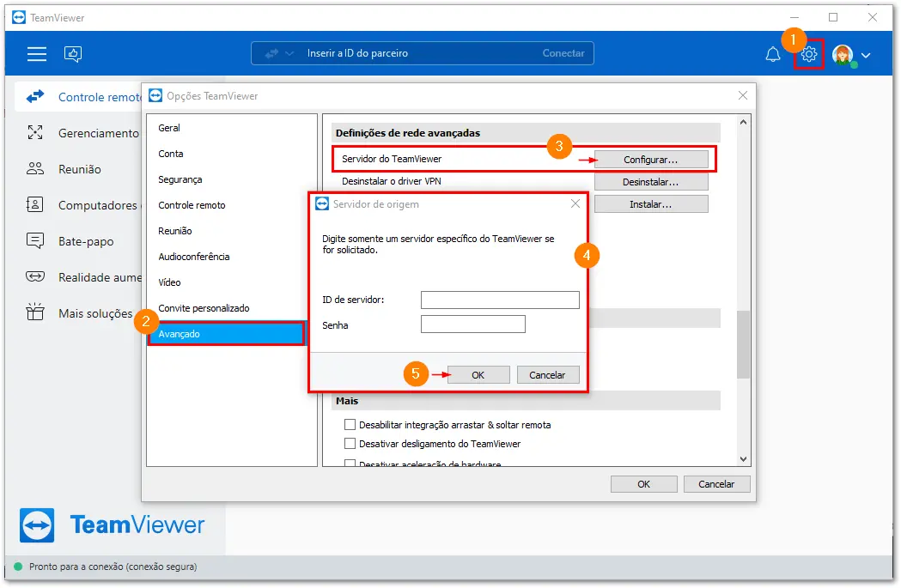Click the options panel scroll up arrow
The image size is (901, 588).
coord(744,122)
